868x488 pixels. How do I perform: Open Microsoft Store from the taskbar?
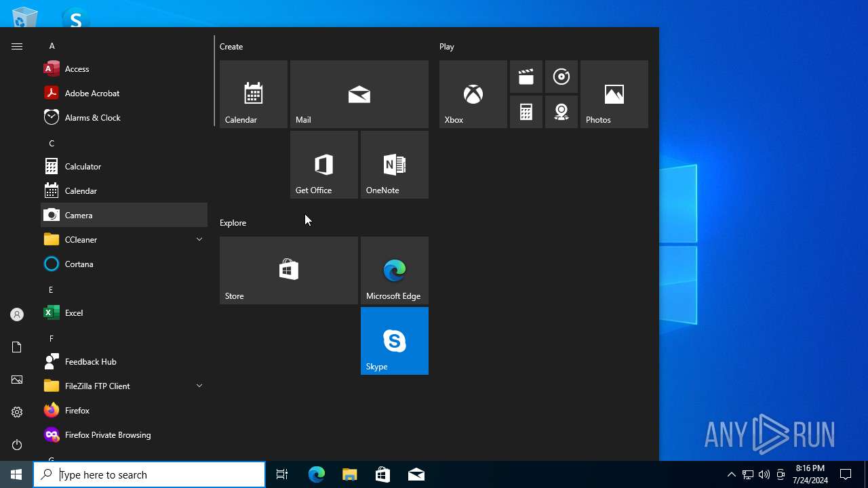click(x=383, y=474)
